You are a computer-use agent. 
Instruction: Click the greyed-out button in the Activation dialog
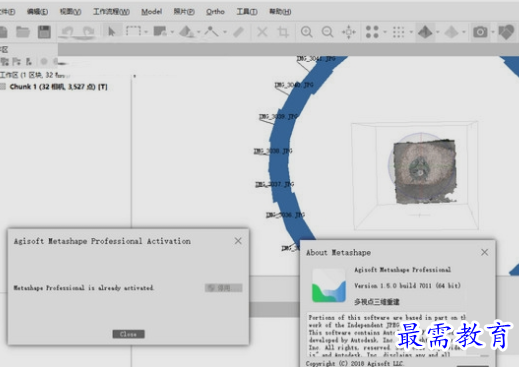[x=223, y=288]
